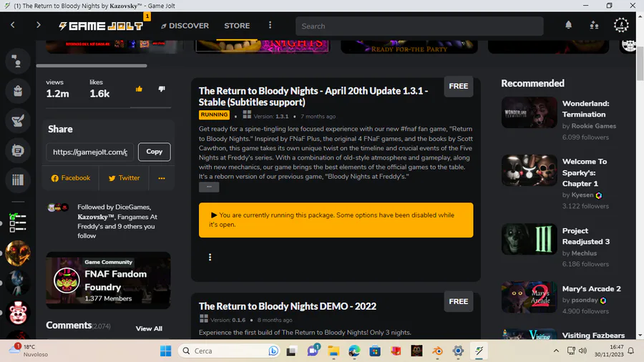This screenshot has height=362, width=644.
Task: Click the RUNNING status badge
Action: tap(214, 115)
